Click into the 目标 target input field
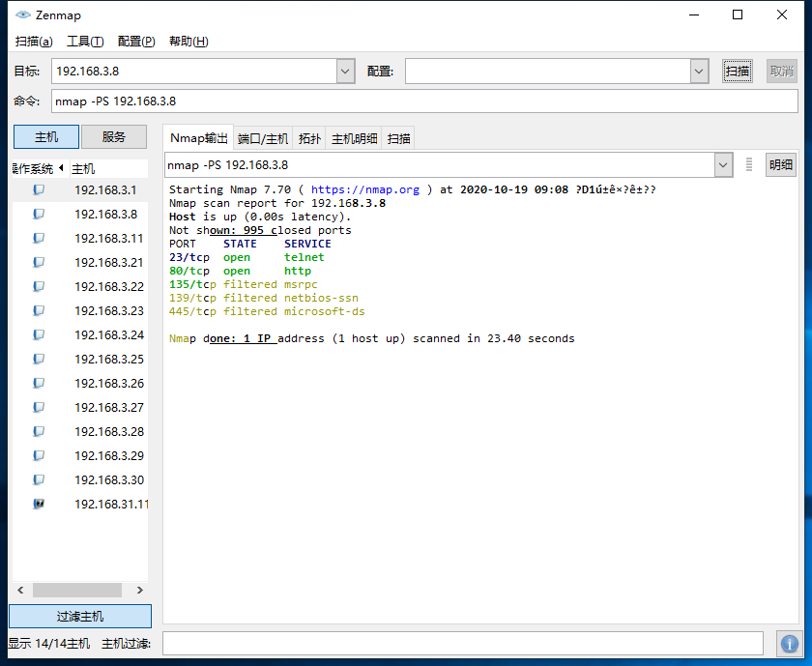The width and height of the screenshot is (812, 666). [x=194, y=71]
